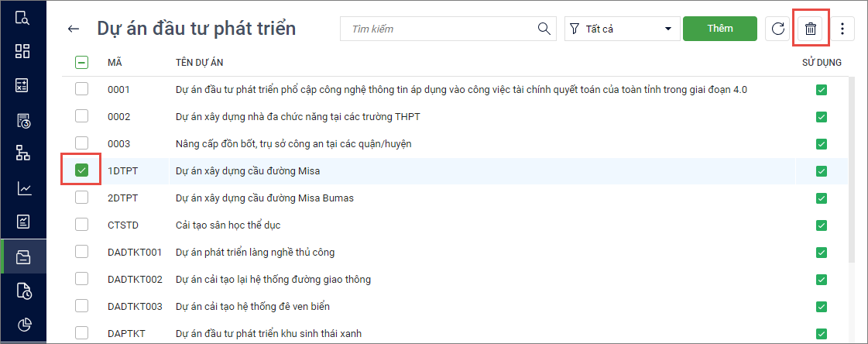
Task: Expand the Tất cả filter dropdown
Action: (x=620, y=29)
